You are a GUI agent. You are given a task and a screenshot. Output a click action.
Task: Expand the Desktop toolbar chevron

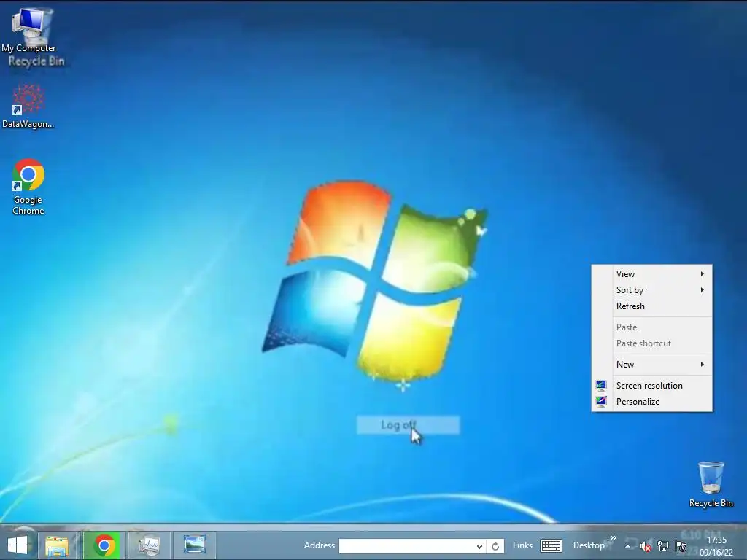[x=613, y=537]
